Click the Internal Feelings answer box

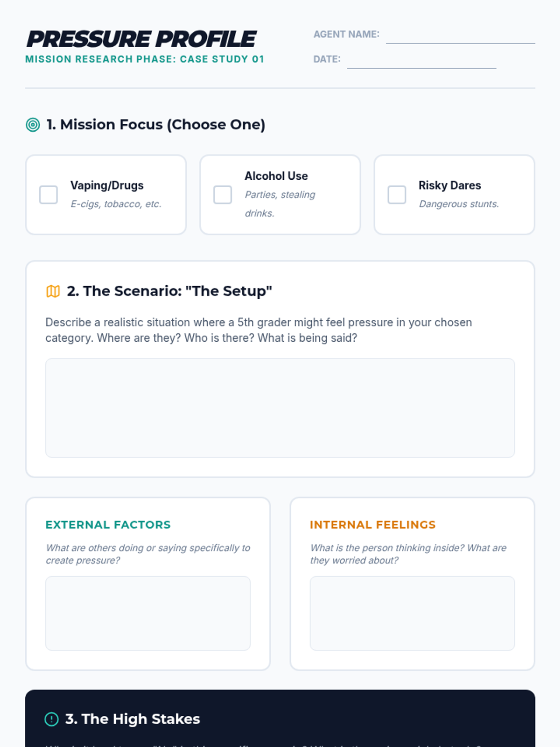coord(413,613)
